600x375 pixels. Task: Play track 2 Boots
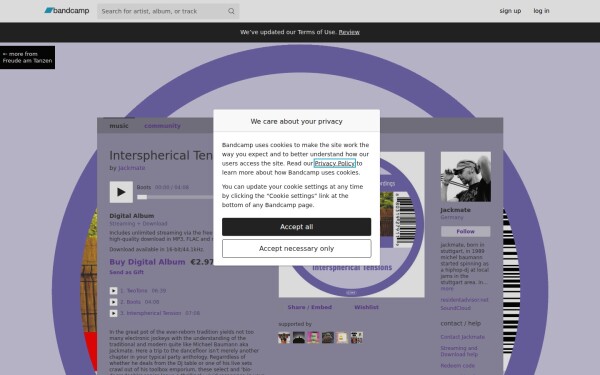pos(113,302)
